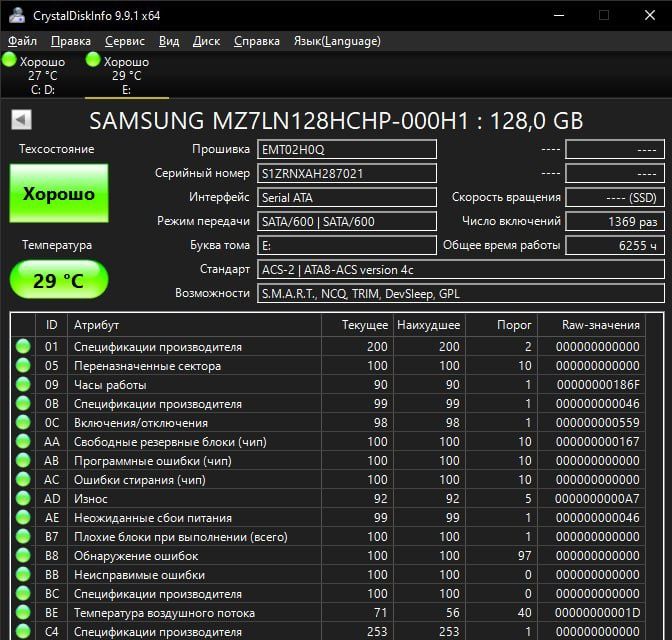Click the status dot of attribute AD
Viewport: 672px width, 640px height.
pos(23,499)
